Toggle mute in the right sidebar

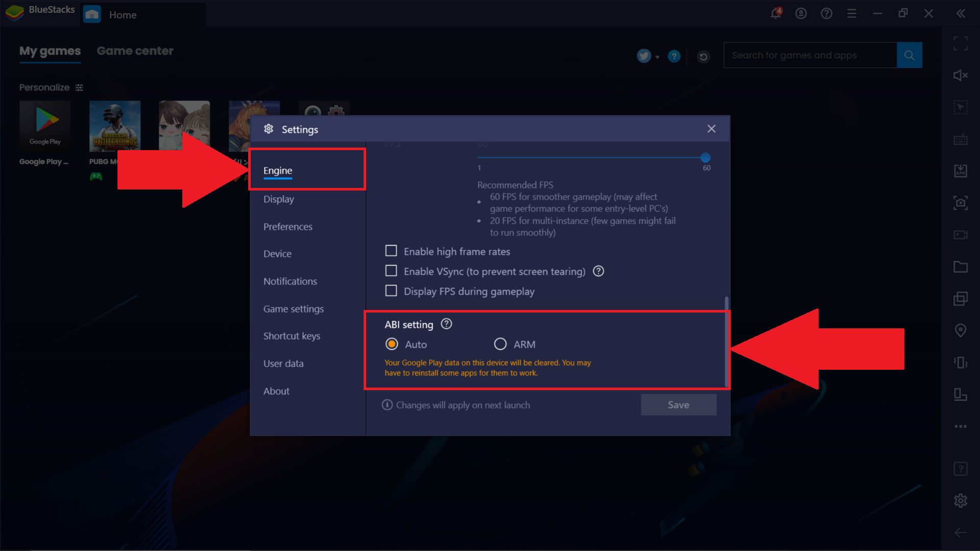coord(960,76)
